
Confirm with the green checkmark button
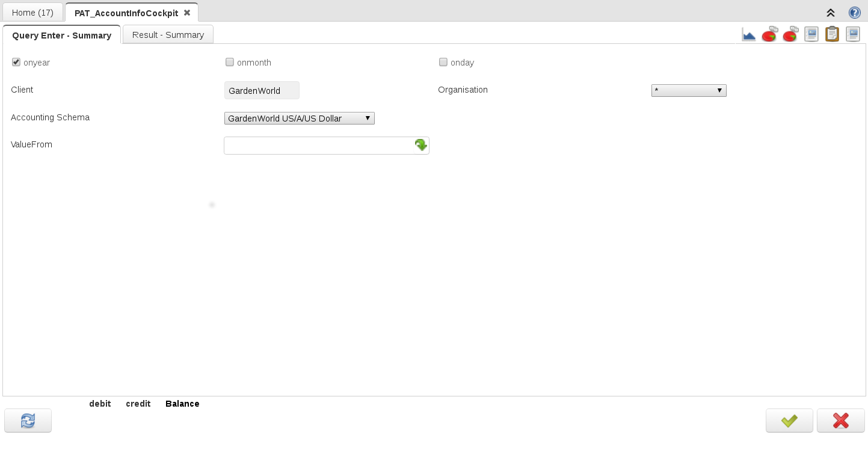[789, 421]
